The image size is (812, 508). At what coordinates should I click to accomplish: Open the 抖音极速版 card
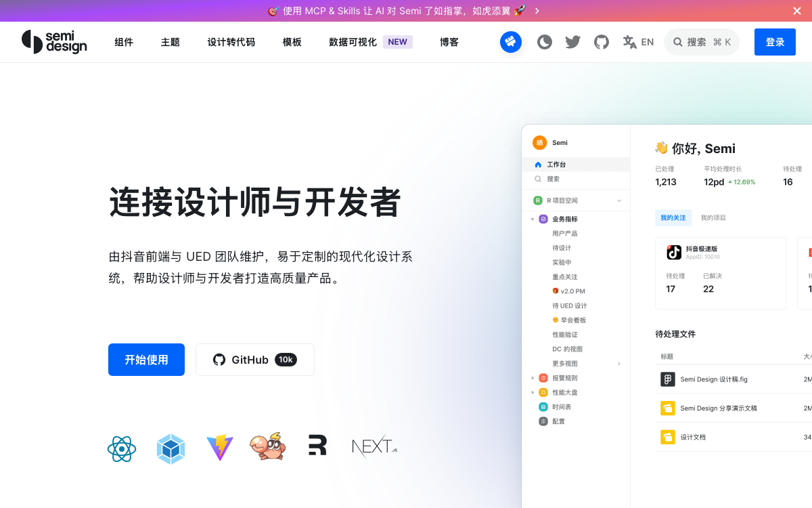point(721,273)
